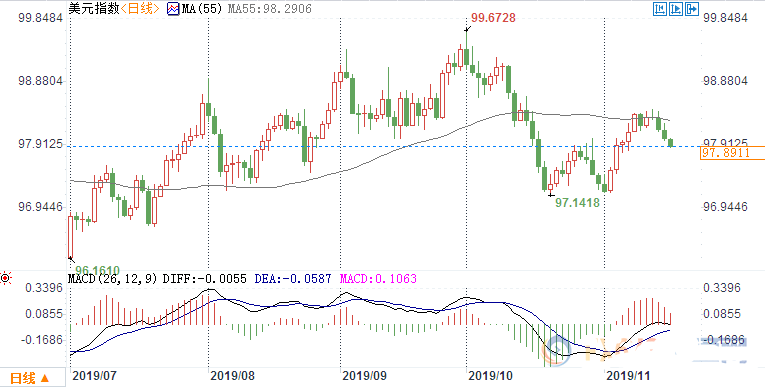
Task: Click the scroll-chart-to-start icon
Action: click(661, 8)
